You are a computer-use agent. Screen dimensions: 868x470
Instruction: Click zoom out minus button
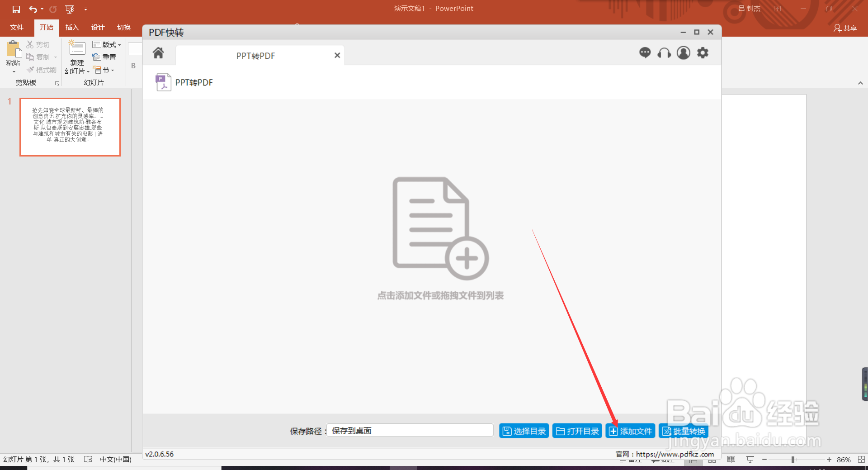click(764, 460)
